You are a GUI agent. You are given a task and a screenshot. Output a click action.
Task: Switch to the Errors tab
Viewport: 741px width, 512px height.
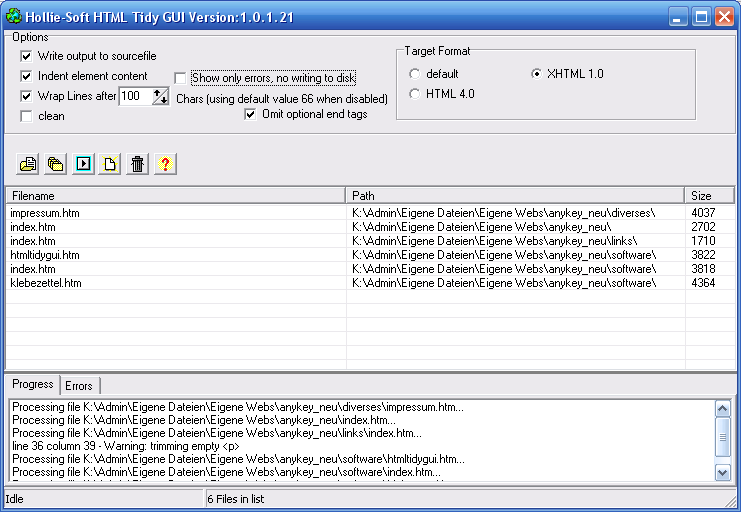tap(79, 386)
